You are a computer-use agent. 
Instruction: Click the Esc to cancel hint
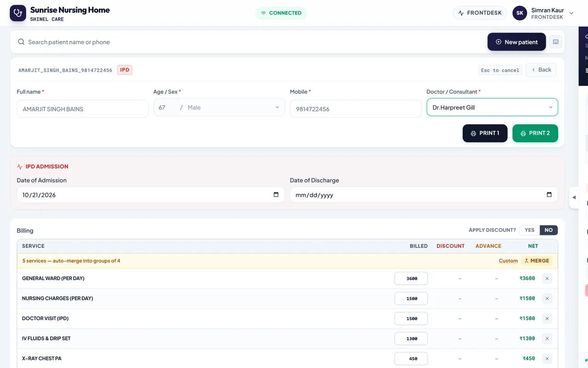point(500,70)
